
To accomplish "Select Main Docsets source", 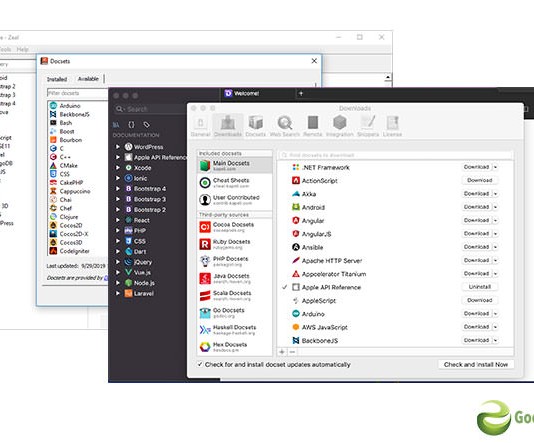I will click(x=235, y=165).
